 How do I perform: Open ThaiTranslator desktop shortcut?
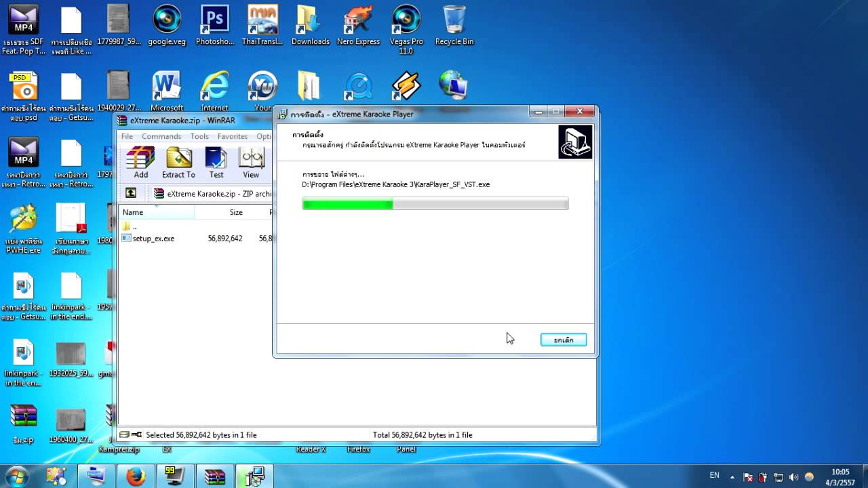pos(262,26)
